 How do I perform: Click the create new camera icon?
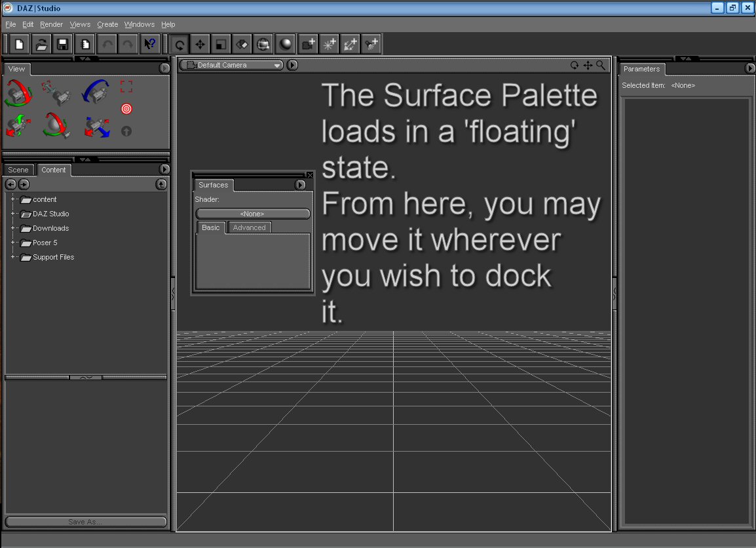coord(308,45)
